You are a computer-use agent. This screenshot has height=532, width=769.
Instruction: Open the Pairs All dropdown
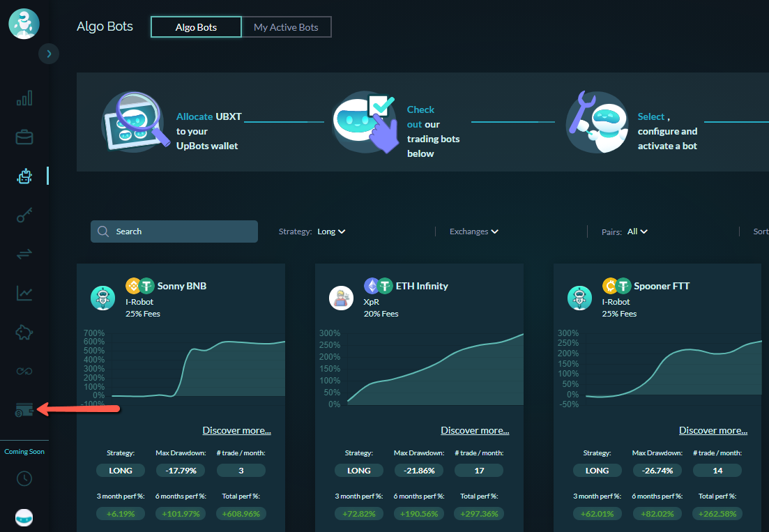(637, 231)
